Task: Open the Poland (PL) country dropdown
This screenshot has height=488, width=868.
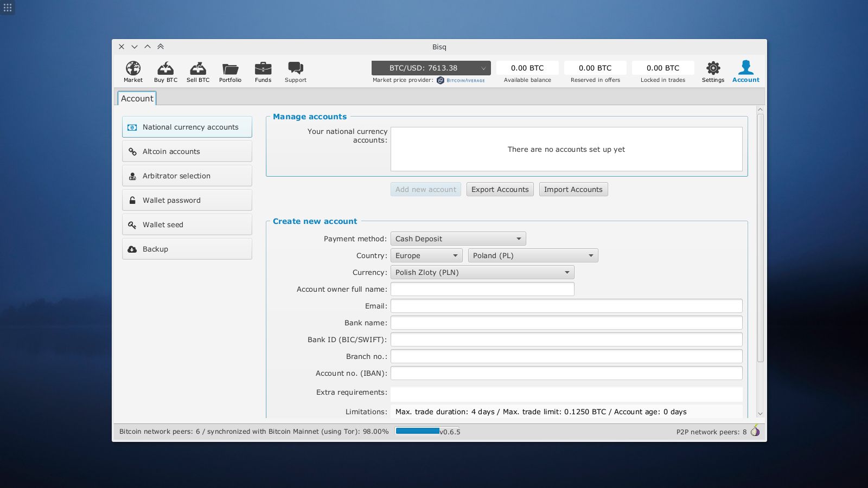Action: point(533,255)
